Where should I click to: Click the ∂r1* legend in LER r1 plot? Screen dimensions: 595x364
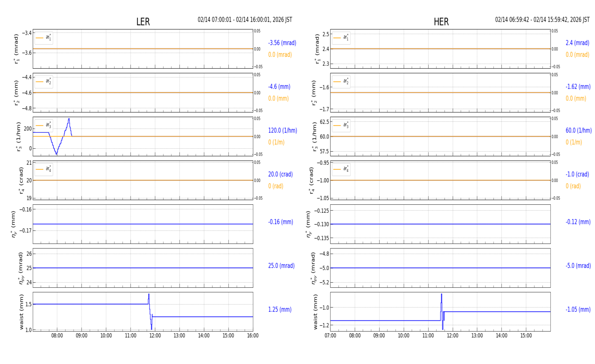click(x=44, y=38)
